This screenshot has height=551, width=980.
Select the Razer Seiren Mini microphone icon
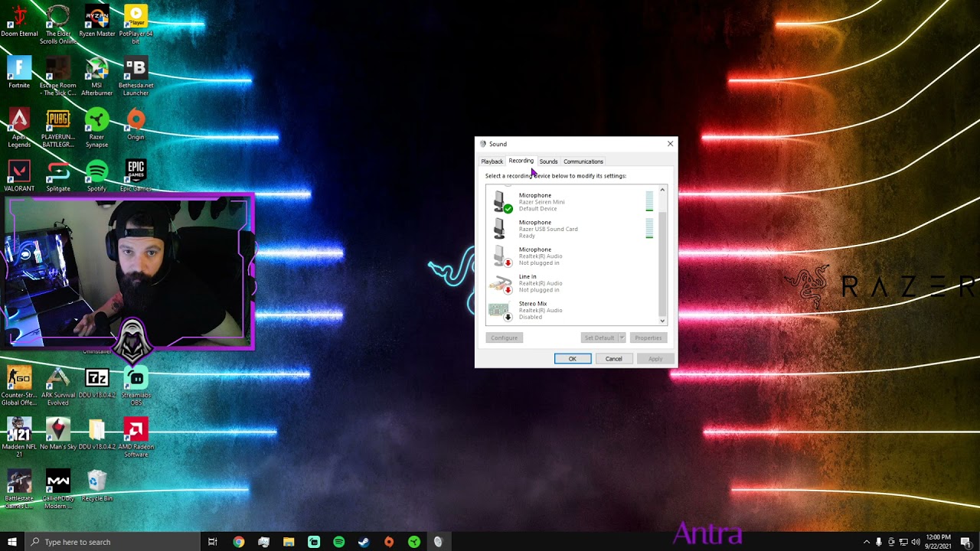click(x=502, y=202)
